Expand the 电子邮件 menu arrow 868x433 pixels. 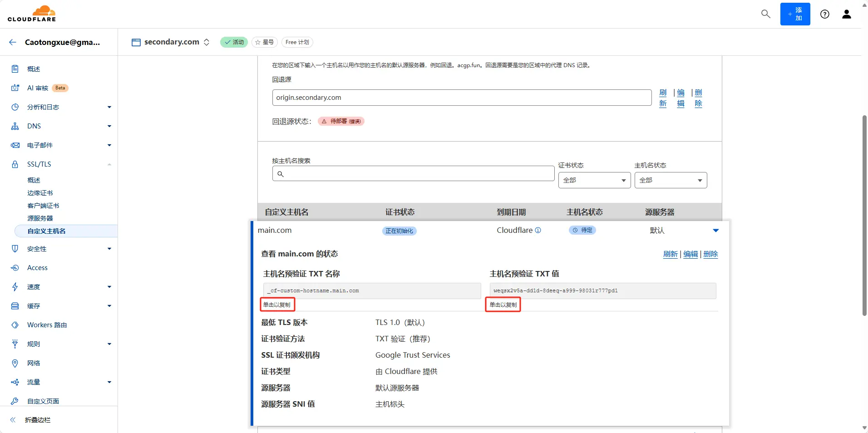pyautogui.click(x=109, y=145)
